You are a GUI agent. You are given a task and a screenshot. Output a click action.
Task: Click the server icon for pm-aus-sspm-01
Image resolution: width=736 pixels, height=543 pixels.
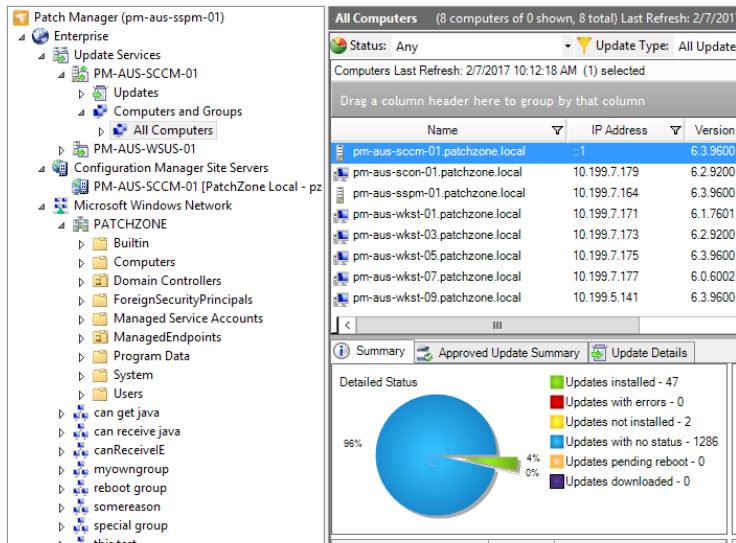[340, 193]
